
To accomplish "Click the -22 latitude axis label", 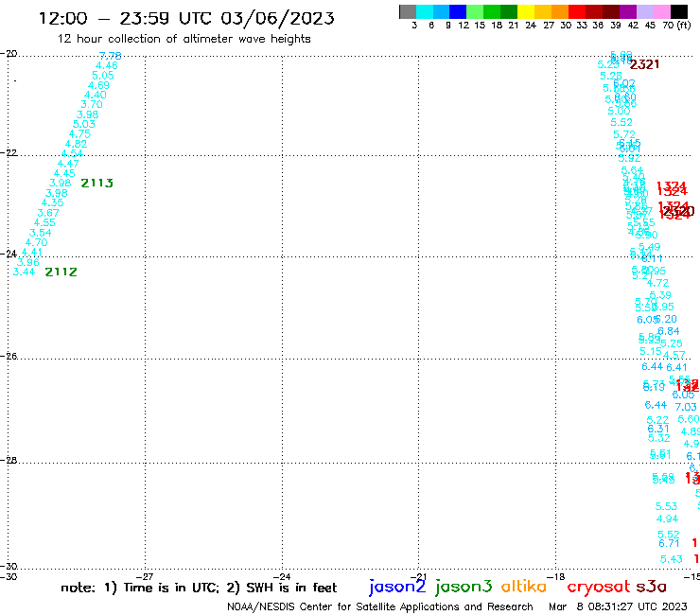I will [x=9, y=153].
